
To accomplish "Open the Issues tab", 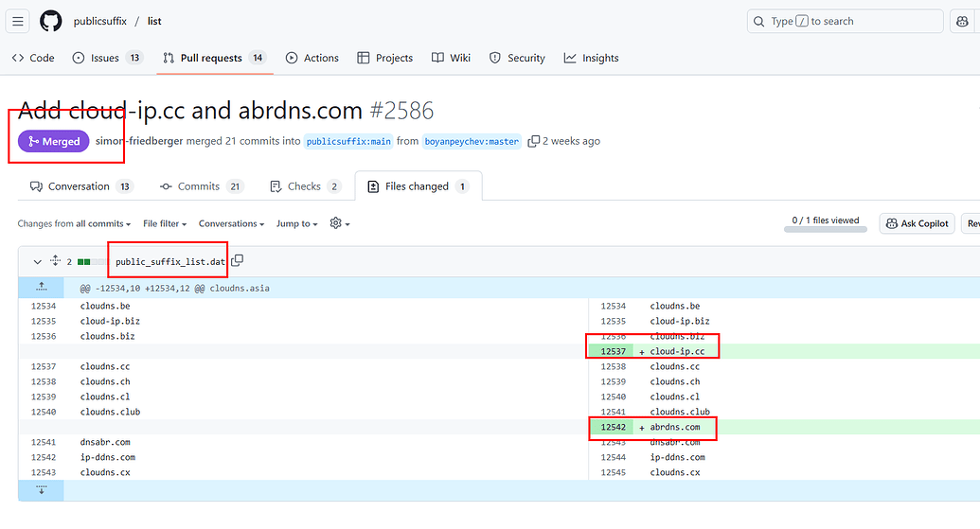I will pos(108,58).
